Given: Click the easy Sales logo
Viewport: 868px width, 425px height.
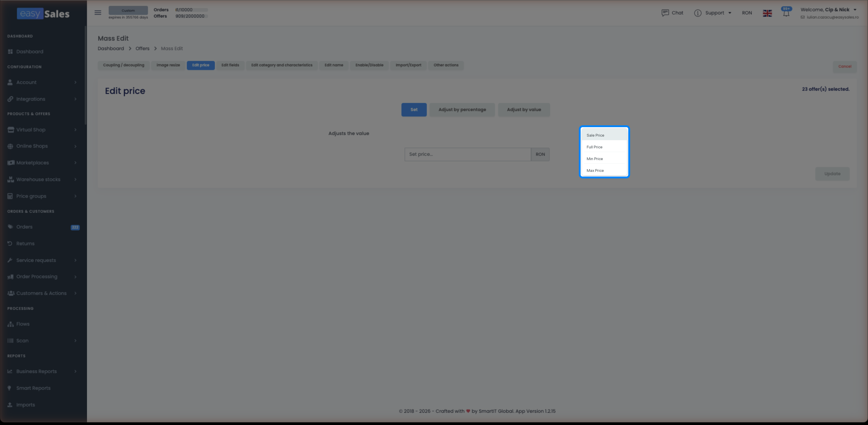Looking at the screenshot, I should 43,14.
